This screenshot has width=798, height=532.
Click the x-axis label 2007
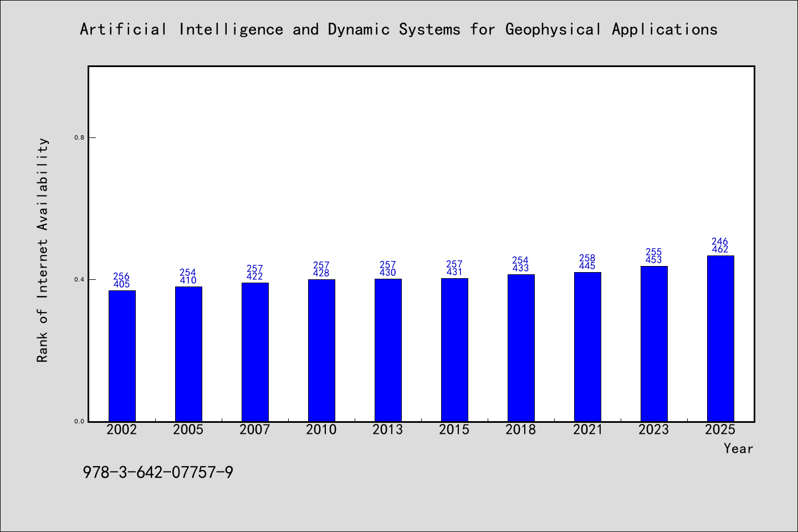pyautogui.click(x=255, y=429)
